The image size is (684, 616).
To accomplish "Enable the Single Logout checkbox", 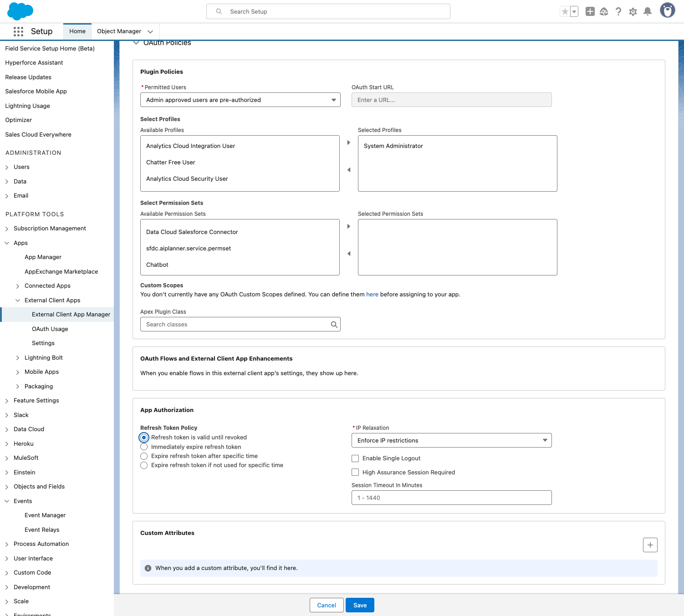I will point(355,458).
